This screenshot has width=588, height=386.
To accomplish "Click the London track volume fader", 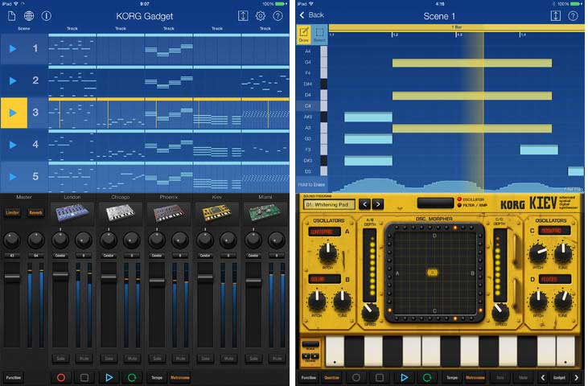I will click(x=60, y=275).
